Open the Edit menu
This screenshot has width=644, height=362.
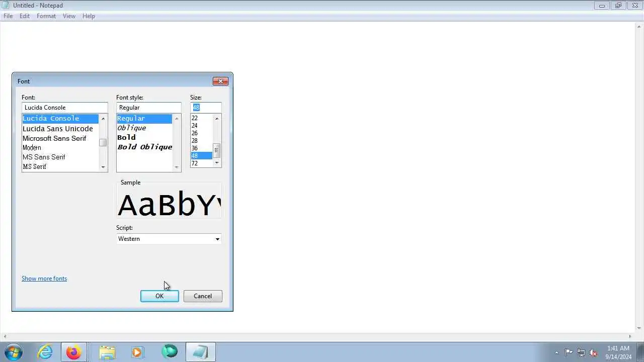25,16
